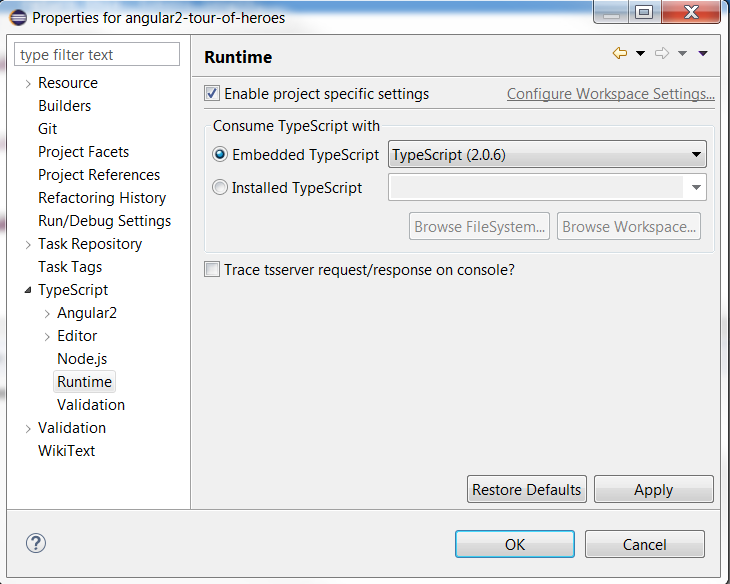The height and width of the screenshot is (584, 730).
Task: Click the back navigation arrow icon
Action: click(x=620, y=54)
